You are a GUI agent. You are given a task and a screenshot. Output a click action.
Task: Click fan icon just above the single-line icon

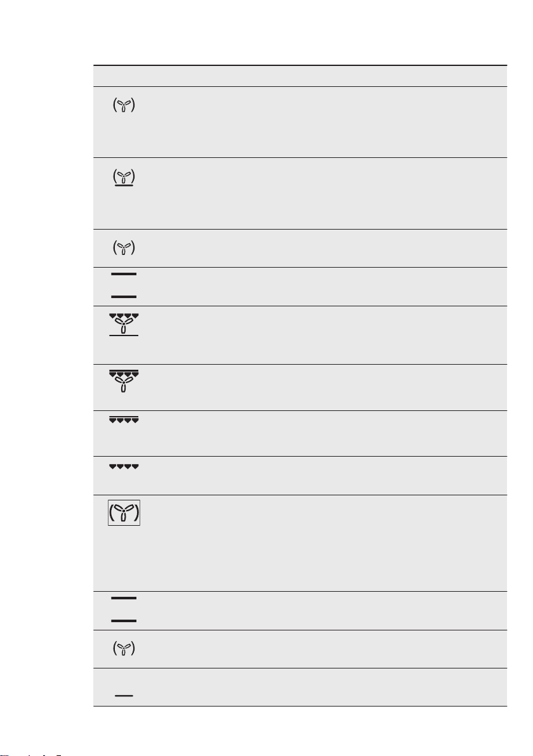(x=124, y=649)
